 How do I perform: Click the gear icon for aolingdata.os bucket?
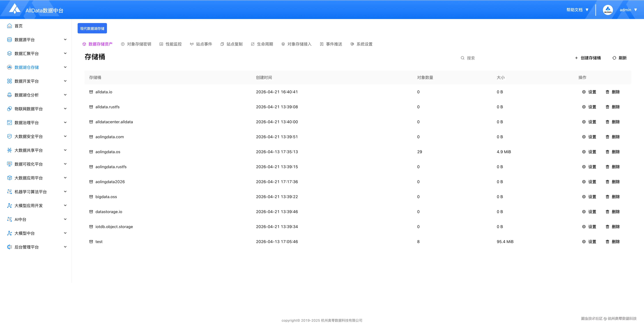pyautogui.click(x=584, y=152)
